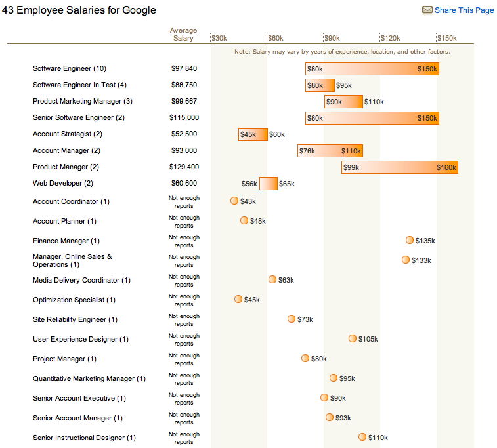Click the Average Salary column header

[183, 35]
